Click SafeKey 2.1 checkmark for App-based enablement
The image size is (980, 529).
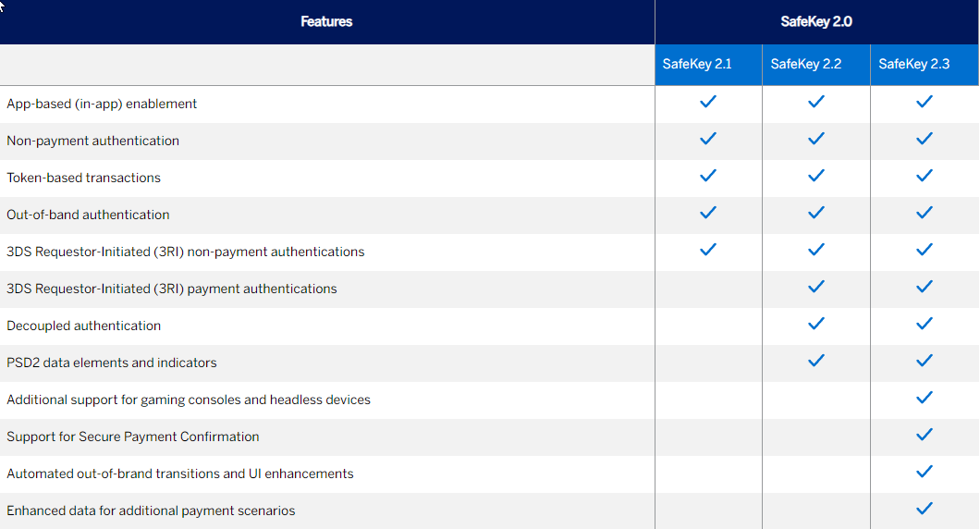click(x=708, y=102)
